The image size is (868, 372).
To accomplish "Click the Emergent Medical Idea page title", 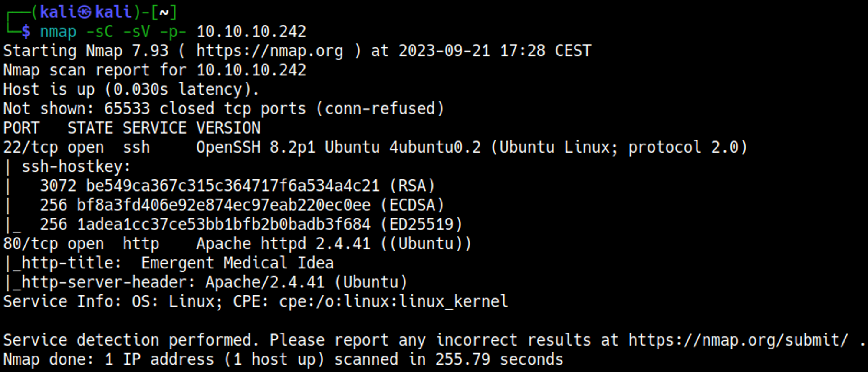I will point(237,263).
